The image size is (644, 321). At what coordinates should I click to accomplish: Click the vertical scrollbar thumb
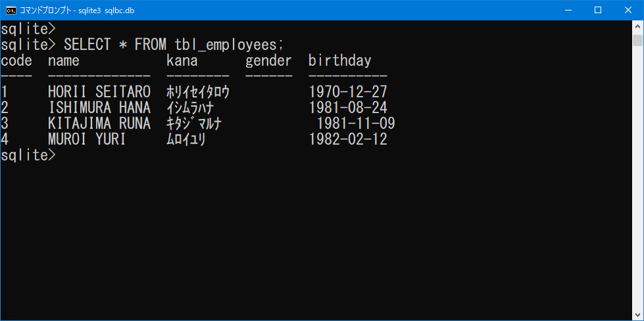(637, 41)
